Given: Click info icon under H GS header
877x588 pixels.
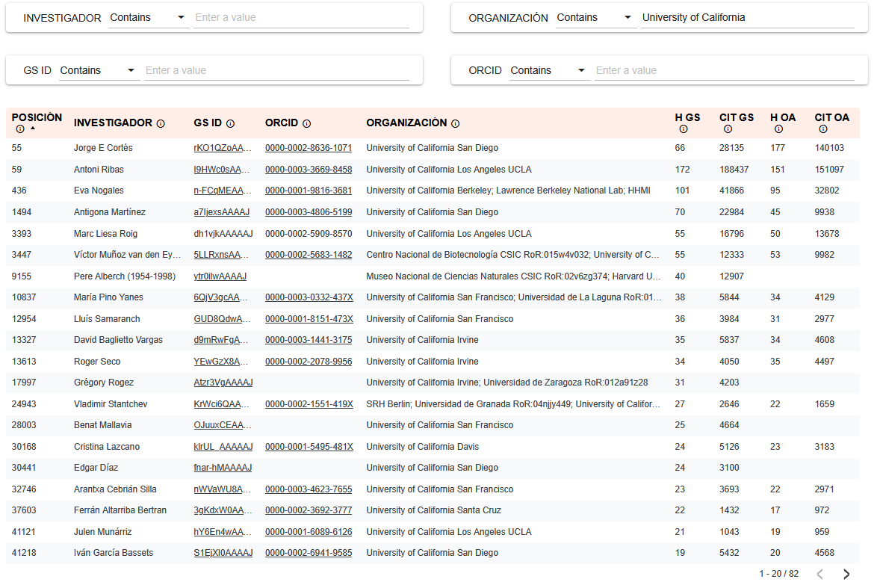Looking at the screenshot, I should (x=683, y=129).
